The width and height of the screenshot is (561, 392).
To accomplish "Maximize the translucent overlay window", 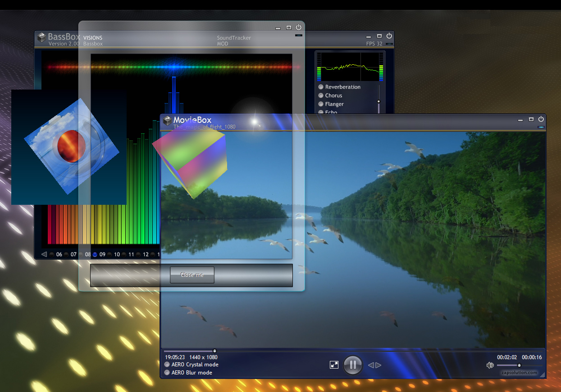I will (289, 27).
